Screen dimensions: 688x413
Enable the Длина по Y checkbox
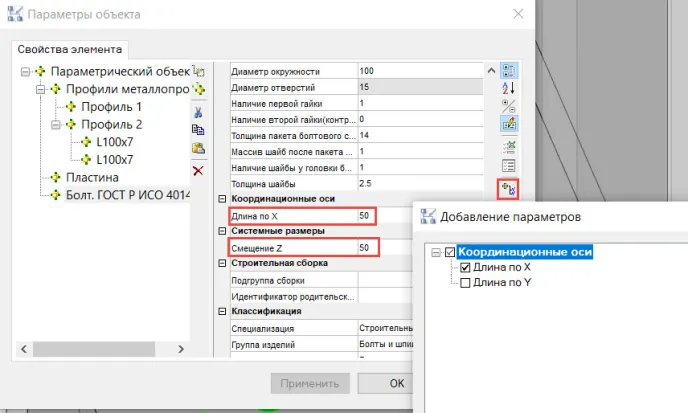(x=465, y=283)
